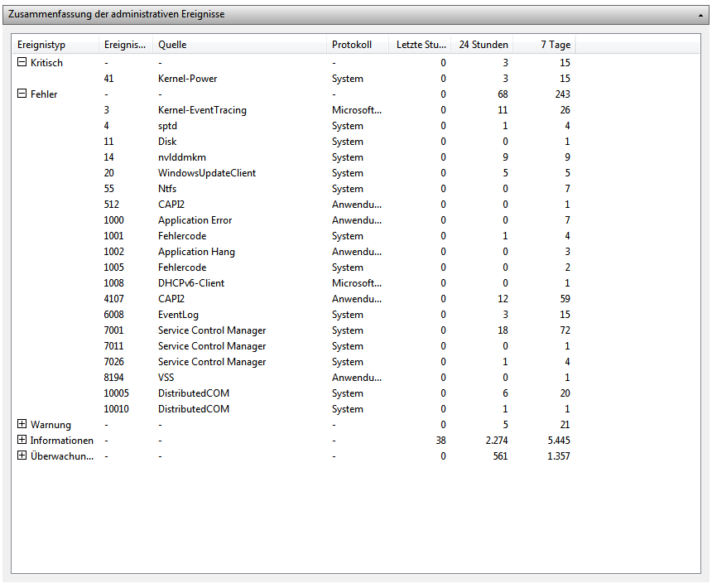Select the Kernel-EventTracing row
712x588 pixels.
click(x=294, y=110)
